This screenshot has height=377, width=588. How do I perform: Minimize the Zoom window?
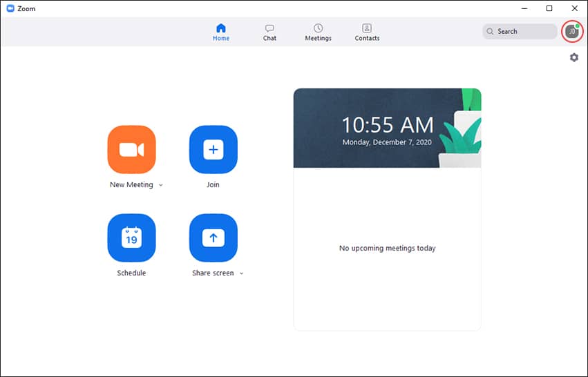point(524,8)
